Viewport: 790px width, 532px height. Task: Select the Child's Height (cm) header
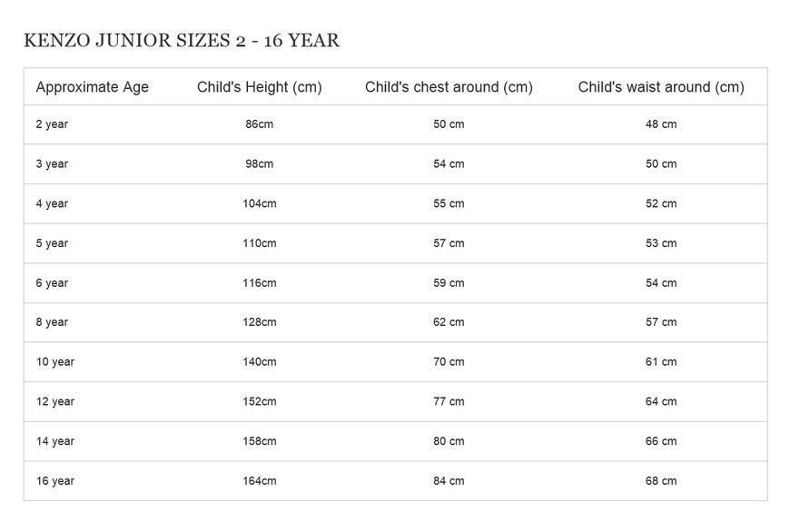[260, 87]
